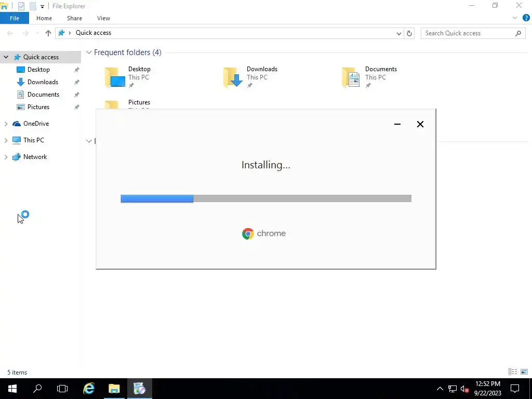Click File Explorer taskbar button
The width and height of the screenshot is (532, 399).
114,389
